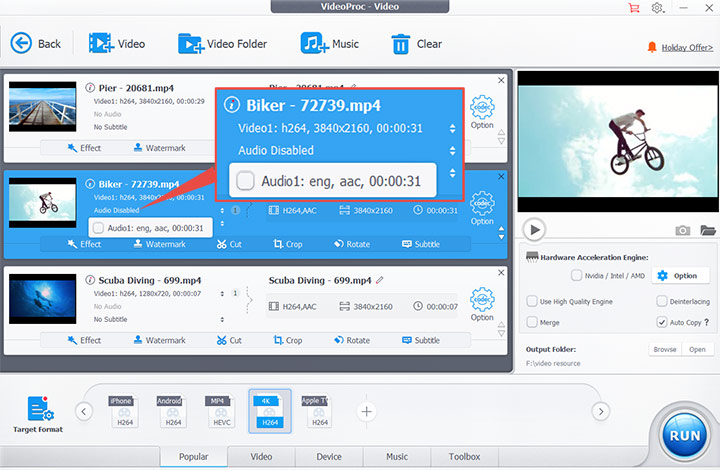This screenshot has width=720, height=470.
Task: Open Target Format settings
Action: tap(39, 414)
